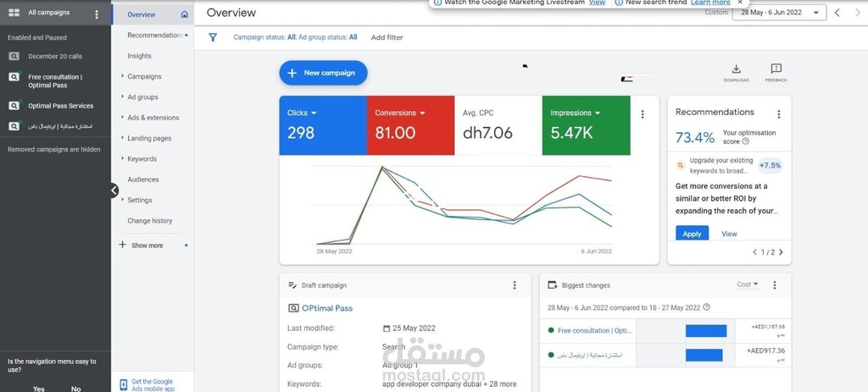Click the search icon beside December 20 calls
The width and height of the screenshot is (868, 392).
[x=14, y=57]
